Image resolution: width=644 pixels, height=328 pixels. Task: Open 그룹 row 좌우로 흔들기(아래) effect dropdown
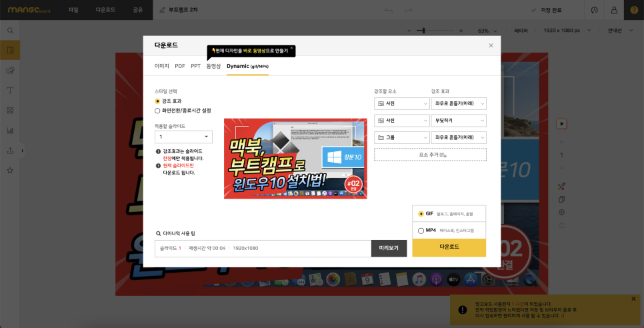[x=459, y=137]
